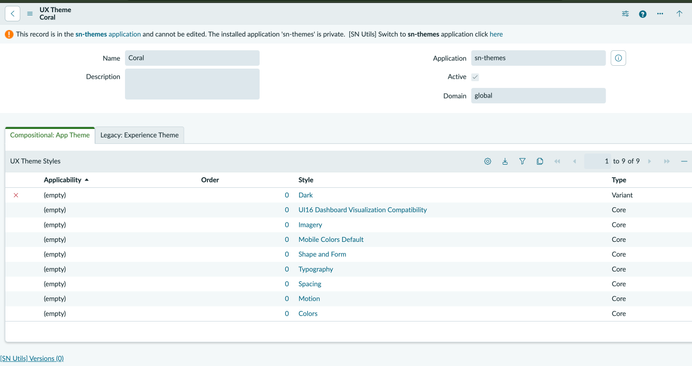Click the Domain field global
692x366 pixels.
[538, 96]
